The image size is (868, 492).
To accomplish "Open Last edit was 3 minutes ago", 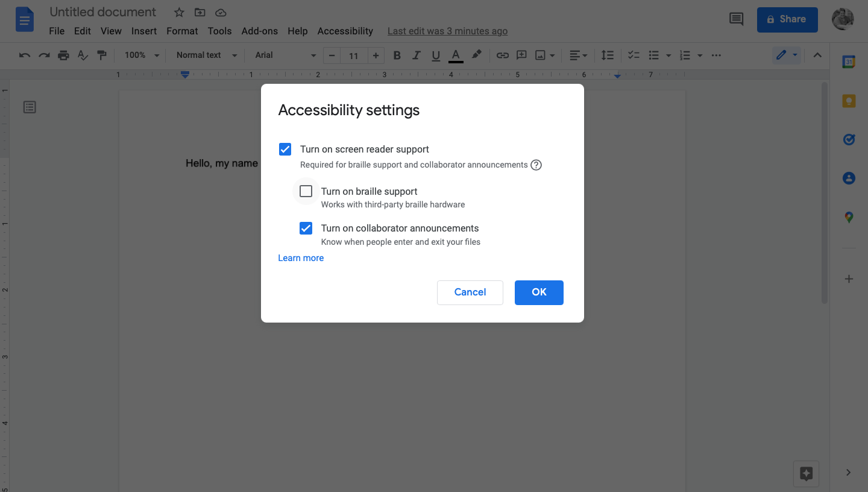I will click(447, 31).
